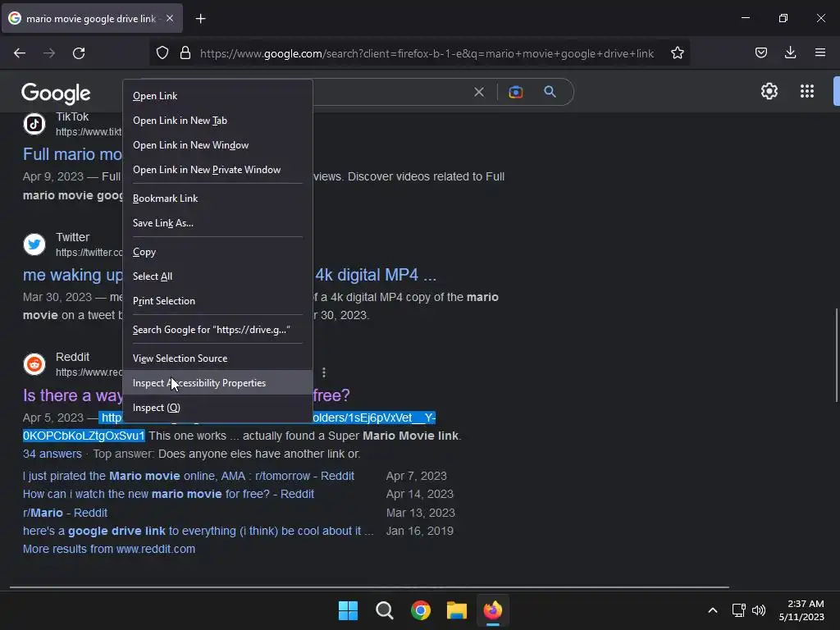
Task: Clear the Google search box with X
Action: pyautogui.click(x=479, y=92)
